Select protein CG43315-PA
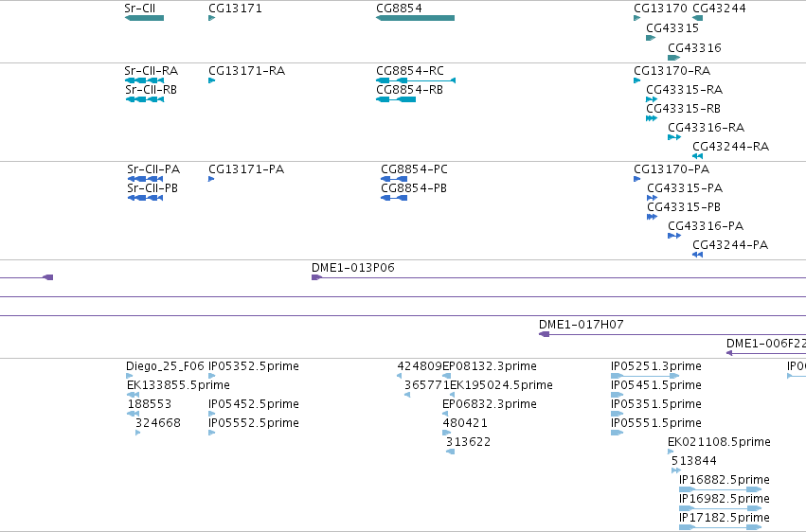Screen dimensions: 806x532 653,198
